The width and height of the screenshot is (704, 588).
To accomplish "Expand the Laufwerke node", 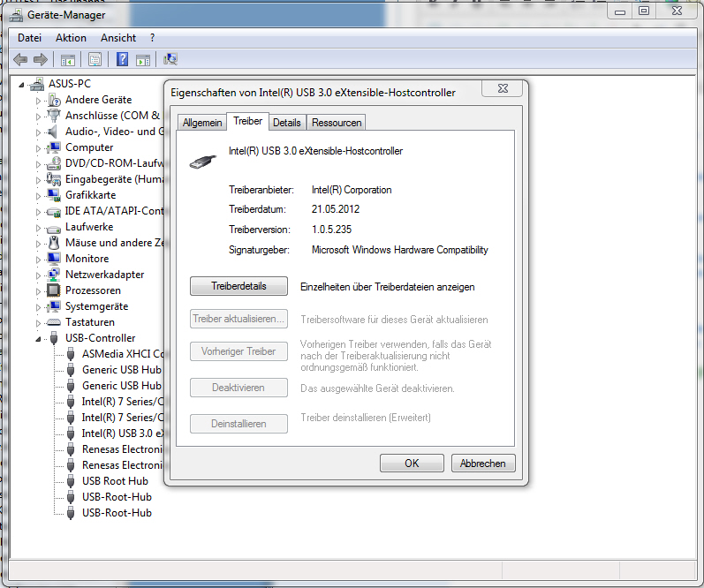I will click(38, 228).
